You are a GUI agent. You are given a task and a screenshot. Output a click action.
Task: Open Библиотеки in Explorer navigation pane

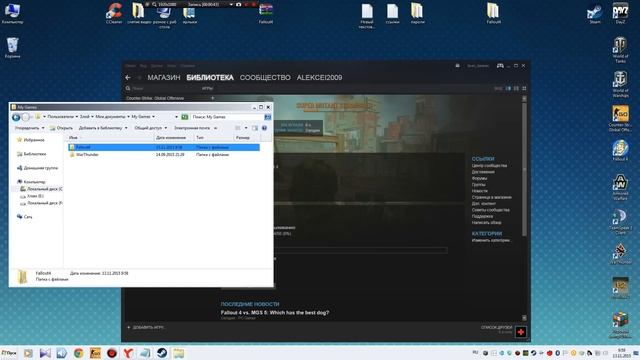tap(31, 154)
